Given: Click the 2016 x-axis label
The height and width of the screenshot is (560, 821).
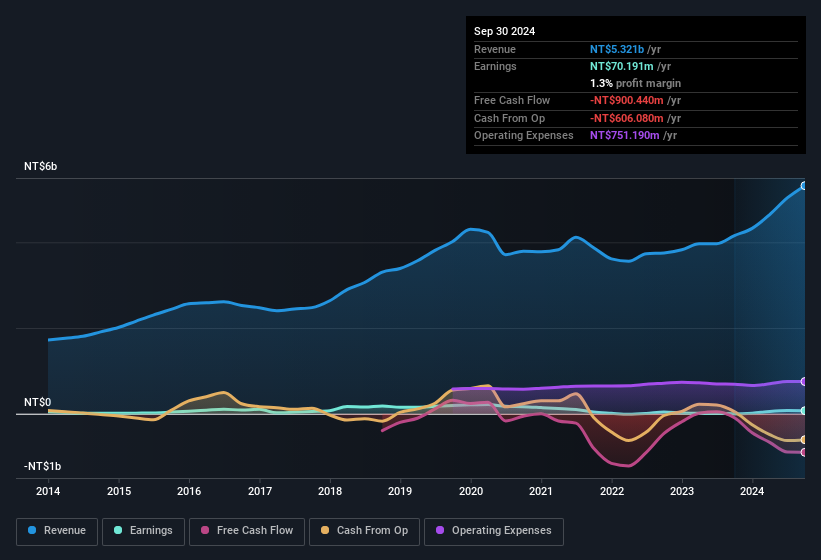Looking at the screenshot, I should coord(189,491).
